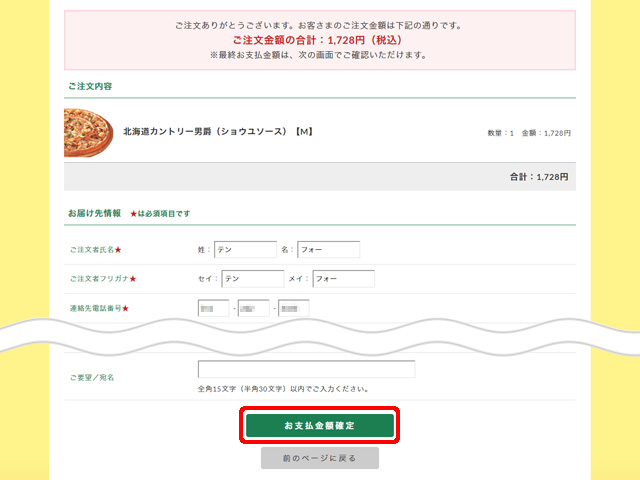Click the 金額：1,728円 item price text
640x480 pixels.
546,133
